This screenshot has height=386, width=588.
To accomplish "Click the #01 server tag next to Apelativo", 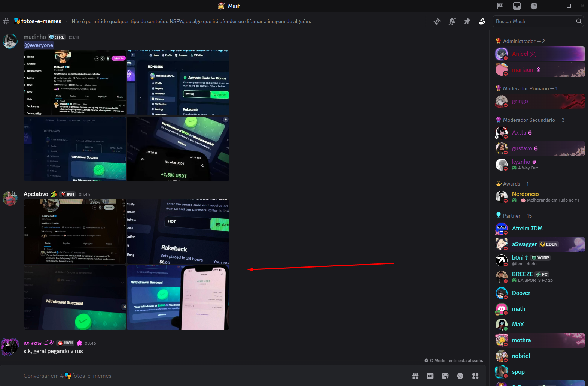I will tap(68, 194).
